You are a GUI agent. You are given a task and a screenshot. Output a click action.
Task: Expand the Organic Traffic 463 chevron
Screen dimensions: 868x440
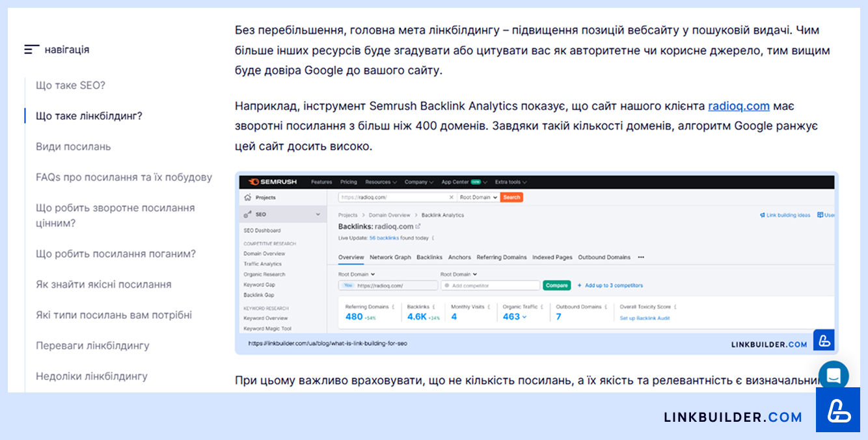click(x=524, y=317)
